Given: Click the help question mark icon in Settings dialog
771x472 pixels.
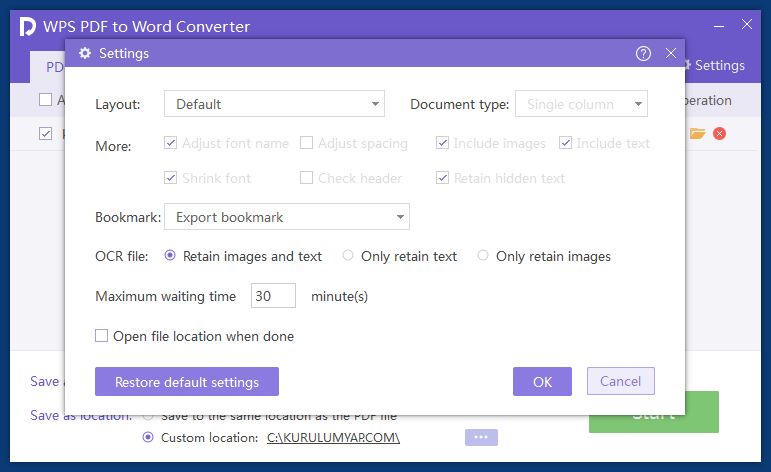Looking at the screenshot, I should pos(643,54).
